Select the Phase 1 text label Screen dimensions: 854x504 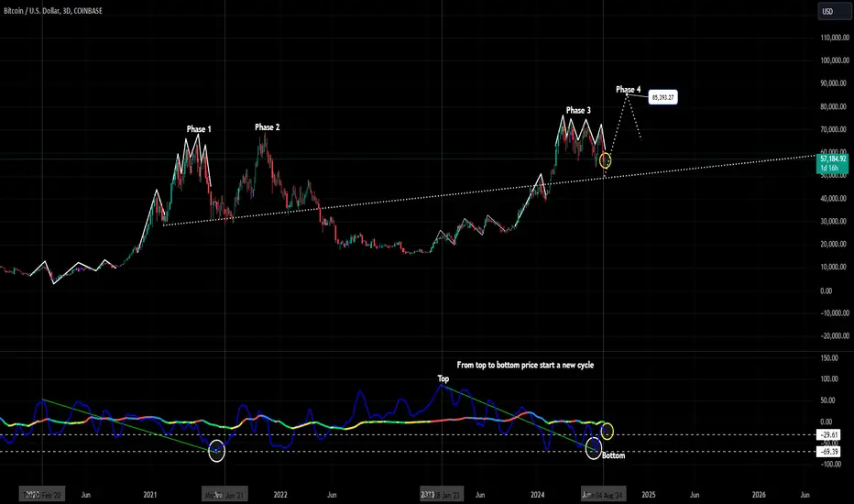pos(199,129)
